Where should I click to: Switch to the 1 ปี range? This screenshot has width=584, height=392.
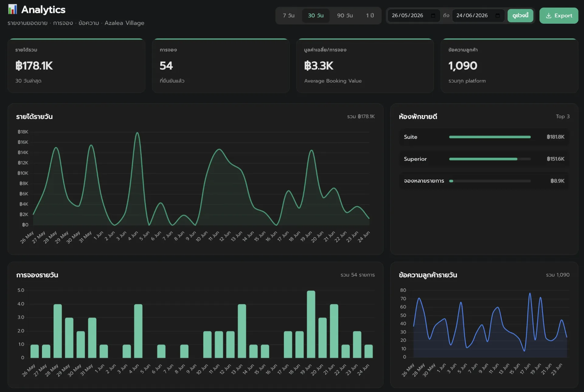click(x=370, y=15)
